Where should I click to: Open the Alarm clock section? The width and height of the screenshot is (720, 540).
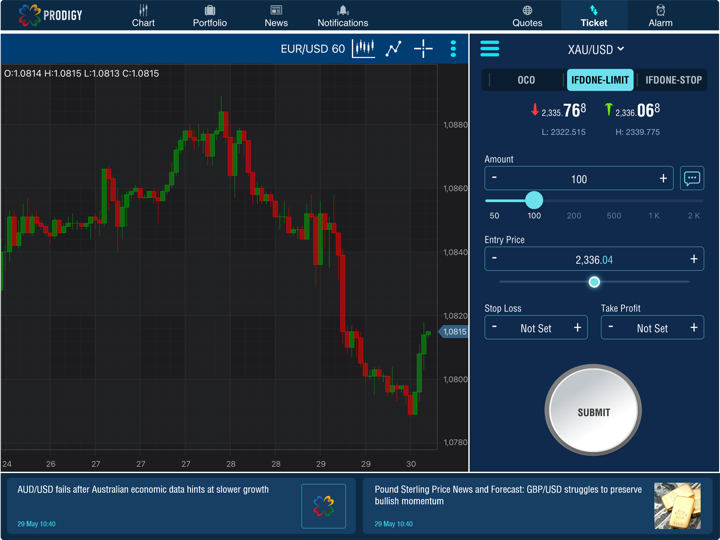tap(660, 16)
